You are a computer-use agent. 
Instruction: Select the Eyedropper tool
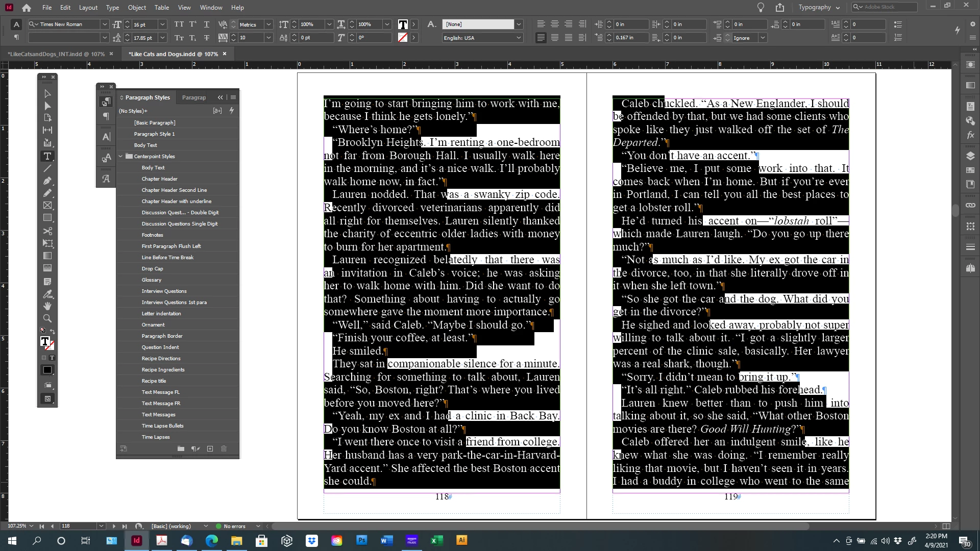(47, 294)
